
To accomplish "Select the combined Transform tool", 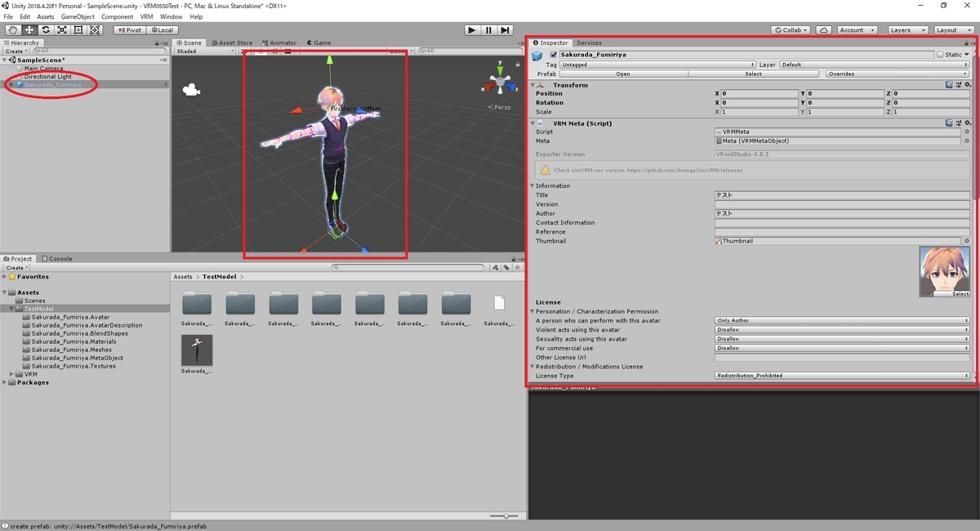I will (x=96, y=30).
